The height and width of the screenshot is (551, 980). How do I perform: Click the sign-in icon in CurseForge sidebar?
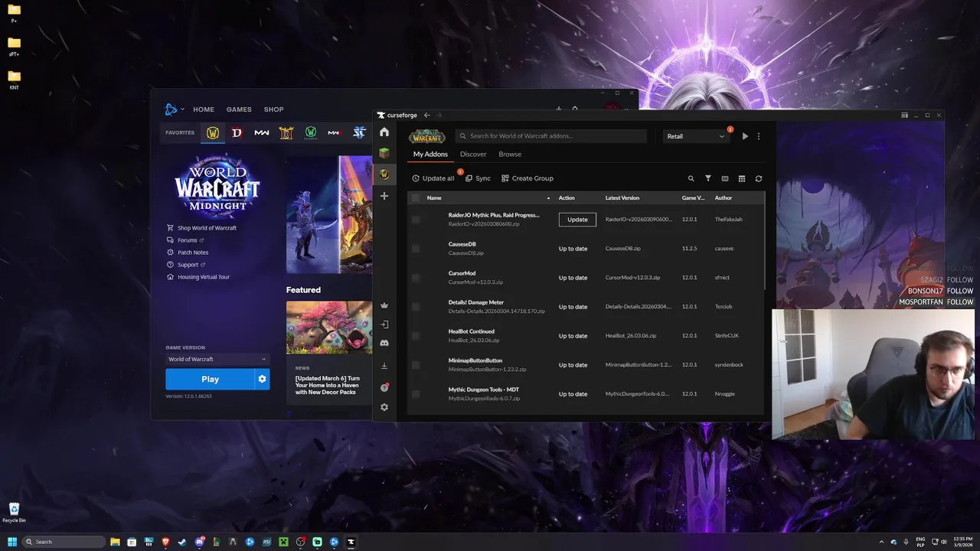pos(384,324)
